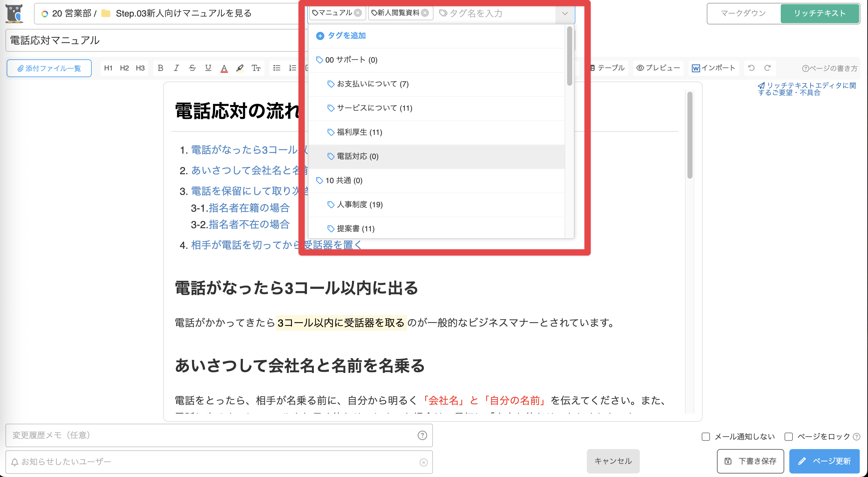Enable the メール通知しない checkbox
The height and width of the screenshot is (477, 868).
tap(706, 436)
